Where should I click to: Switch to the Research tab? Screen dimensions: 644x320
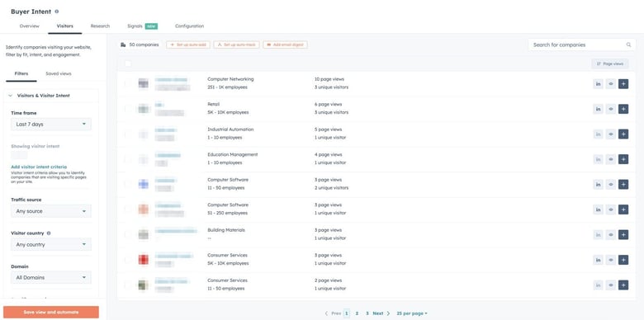[x=100, y=26]
